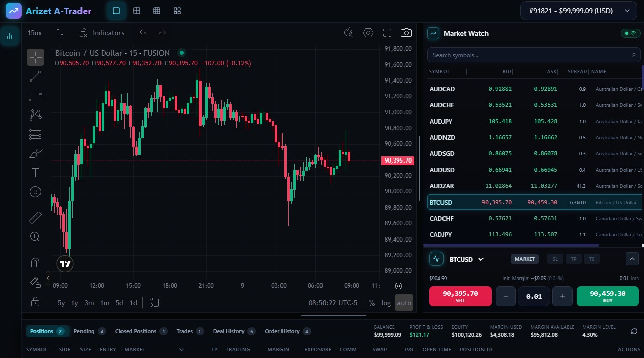Viewport: 644px width, 358px height.
Task: Select the brush drawing tool
Action: tap(35, 153)
